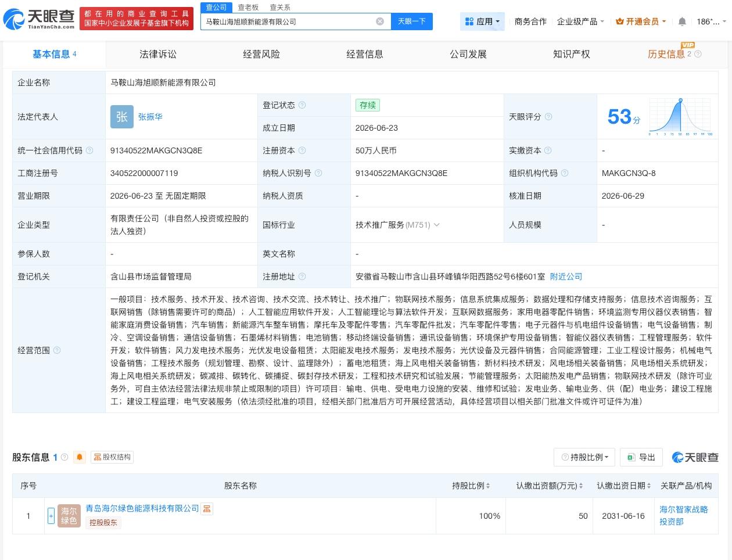
Task: Clear the search box with the X icon
Action: tap(380, 21)
